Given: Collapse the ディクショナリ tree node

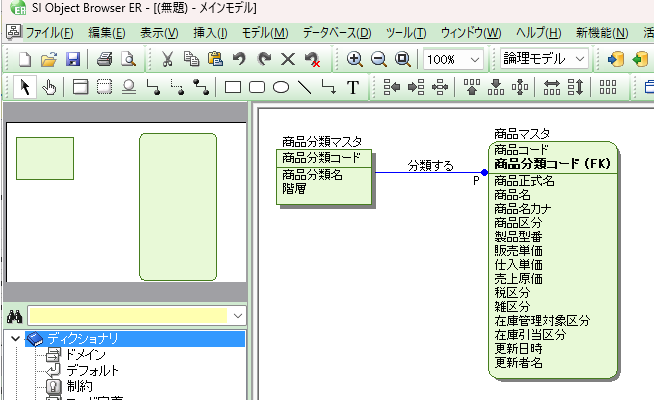Looking at the screenshot, I should point(15,338).
